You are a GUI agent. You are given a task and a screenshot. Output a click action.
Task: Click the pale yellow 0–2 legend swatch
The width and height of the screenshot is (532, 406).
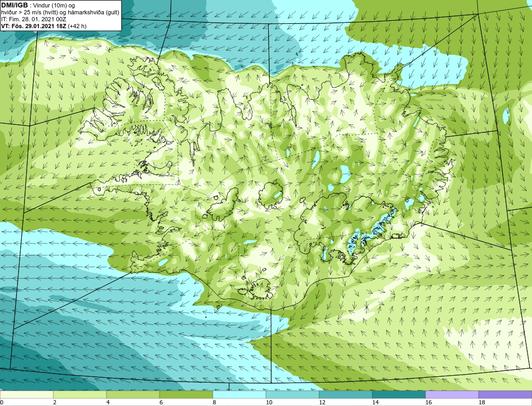click(27, 394)
